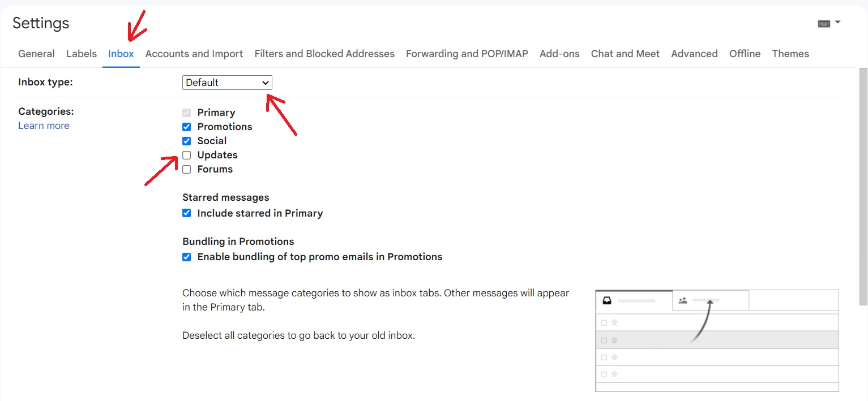Image resolution: width=868 pixels, height=401 pixels.
Task: Switch to the Themes tab
Action: coord(790,54)
